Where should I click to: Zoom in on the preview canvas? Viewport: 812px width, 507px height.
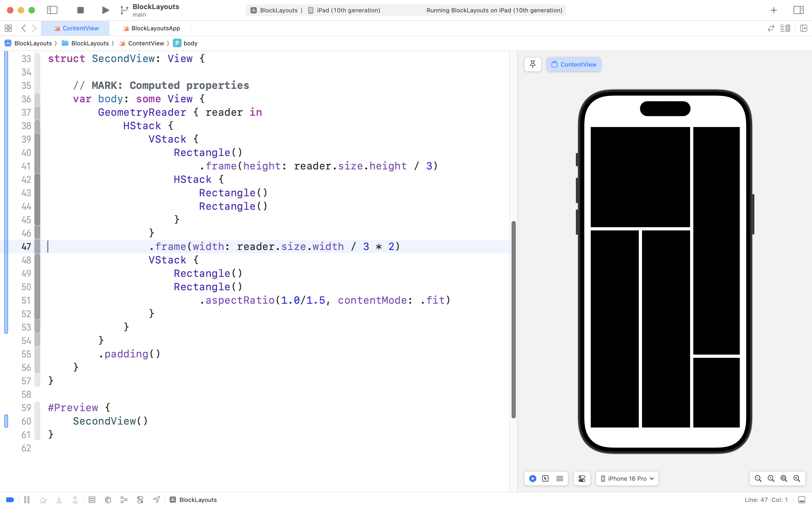point(797,479)
